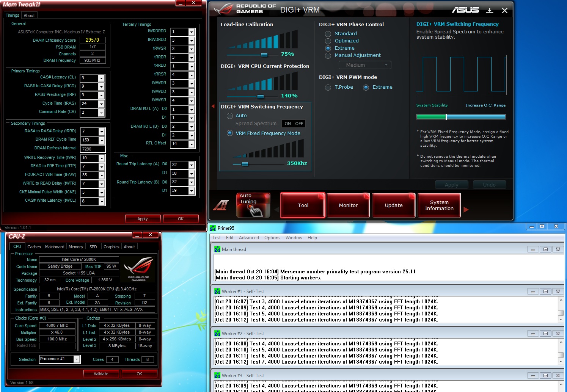Click DRAM Refresh Interval input field
The height and width of the screenshot is (392, 567).
pos(93,149)
